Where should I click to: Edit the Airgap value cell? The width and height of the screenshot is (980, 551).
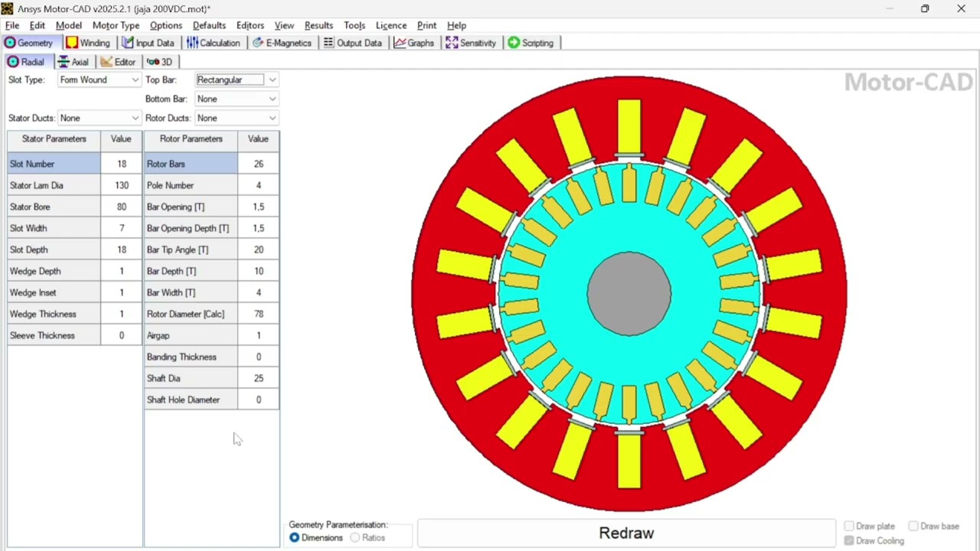[258, 335]
